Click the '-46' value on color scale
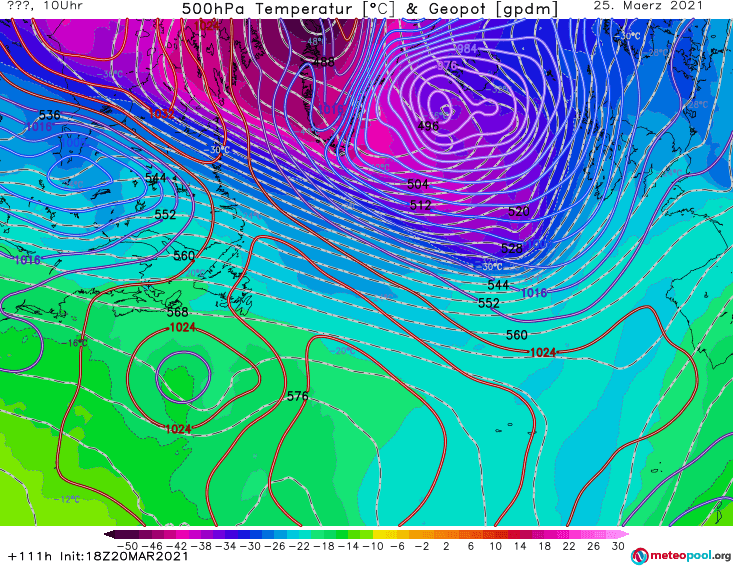The width and height of the screenshot is (733, 566). (x=151, y=546)
